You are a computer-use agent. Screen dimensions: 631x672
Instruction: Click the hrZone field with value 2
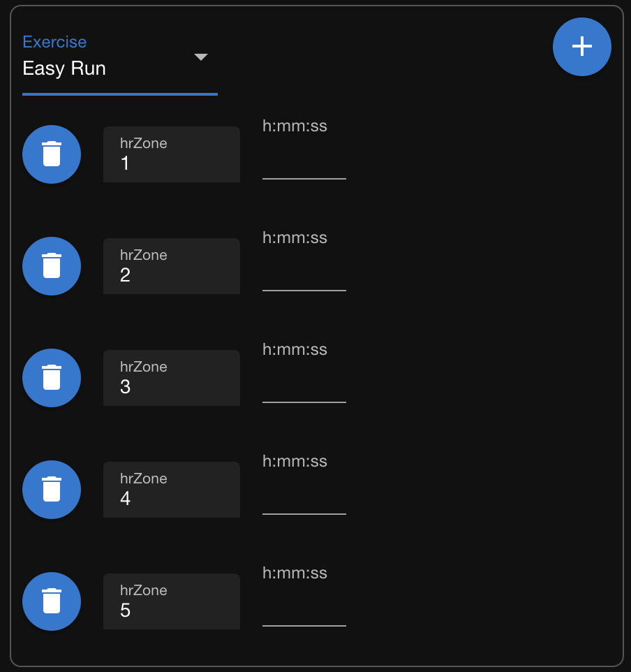(171, 267)
